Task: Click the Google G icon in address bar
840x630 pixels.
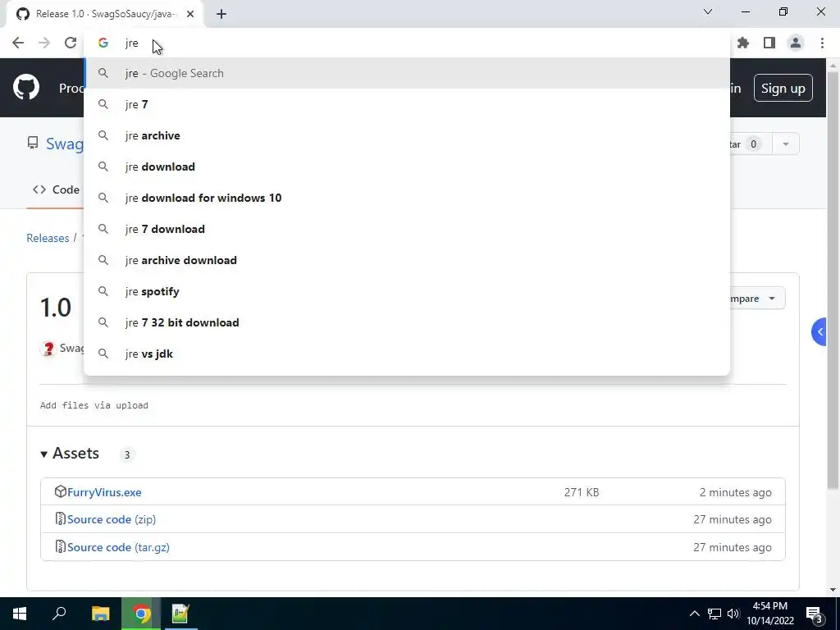Action: (103, 43)
